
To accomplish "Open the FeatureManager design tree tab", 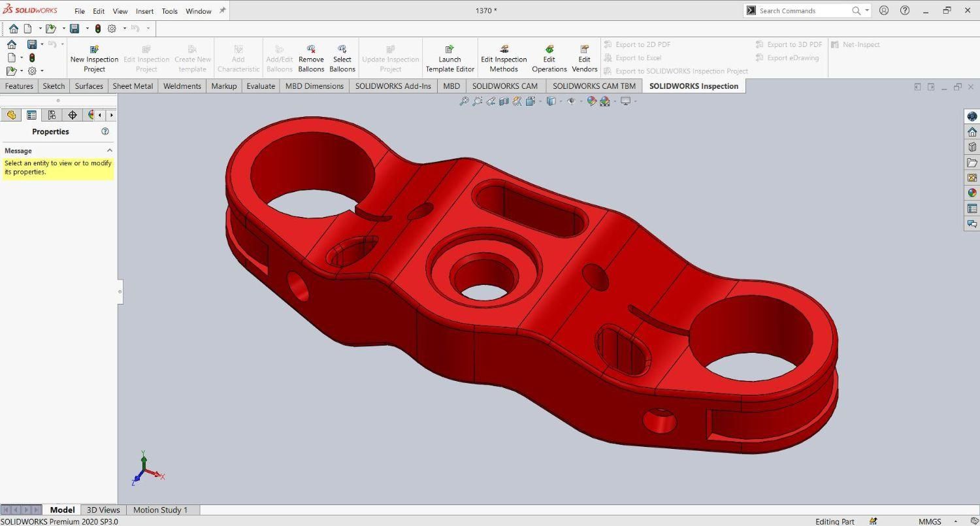I will pos(11,115).
